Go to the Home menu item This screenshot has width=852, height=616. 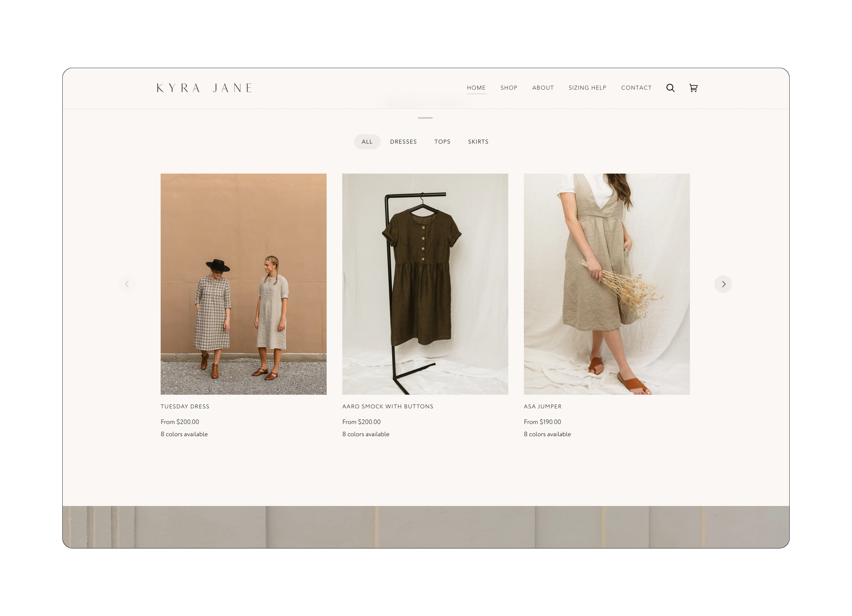point(476,88)
